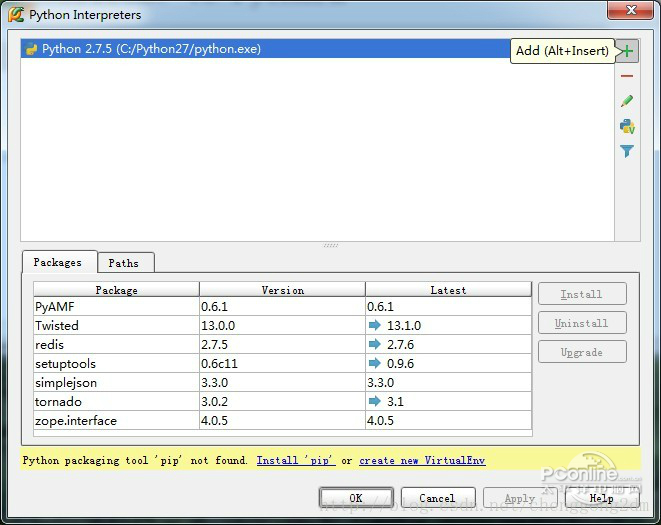
Task: Select the simplejson package row
Action: (x=282, y=382)
